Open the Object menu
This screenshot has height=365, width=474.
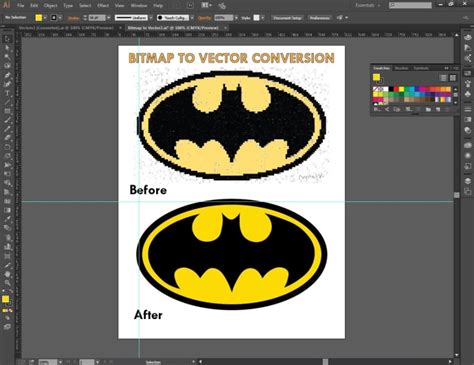50,6
